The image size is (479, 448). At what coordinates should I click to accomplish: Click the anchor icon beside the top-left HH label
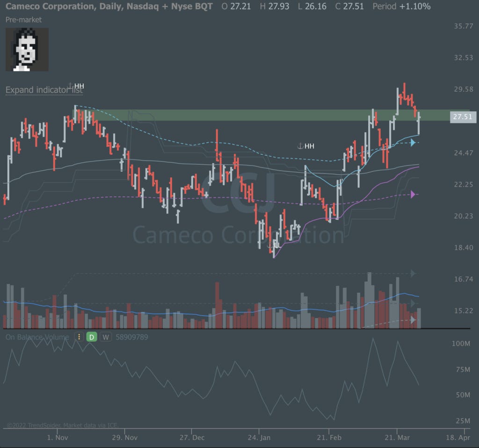click(70, 86)
